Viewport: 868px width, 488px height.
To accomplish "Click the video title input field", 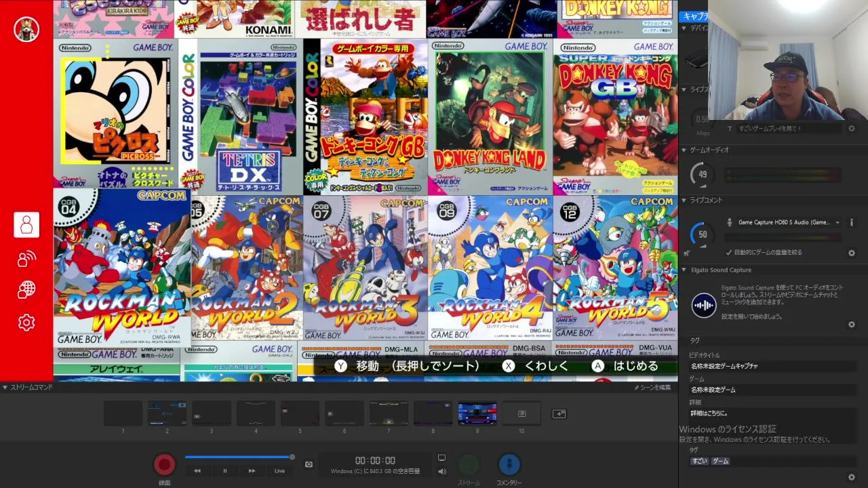I will click(x=772, y=366).
